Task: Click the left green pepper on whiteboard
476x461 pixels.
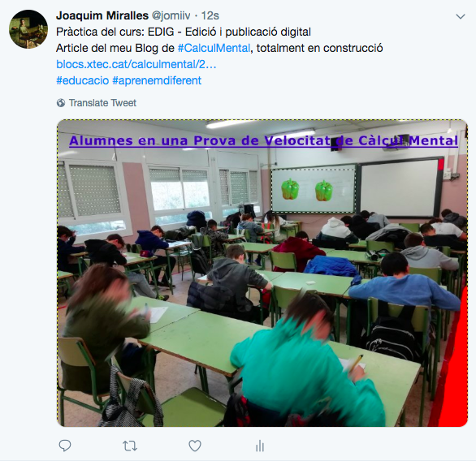Action: coord(290,189)
